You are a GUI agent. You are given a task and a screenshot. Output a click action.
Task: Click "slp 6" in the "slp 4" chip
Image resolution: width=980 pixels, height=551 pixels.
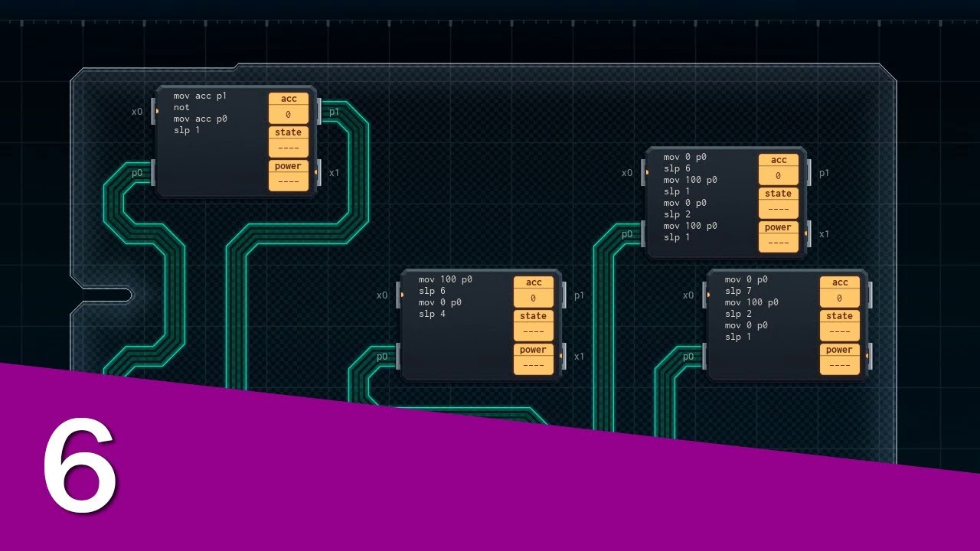click(x=432, y=291)
